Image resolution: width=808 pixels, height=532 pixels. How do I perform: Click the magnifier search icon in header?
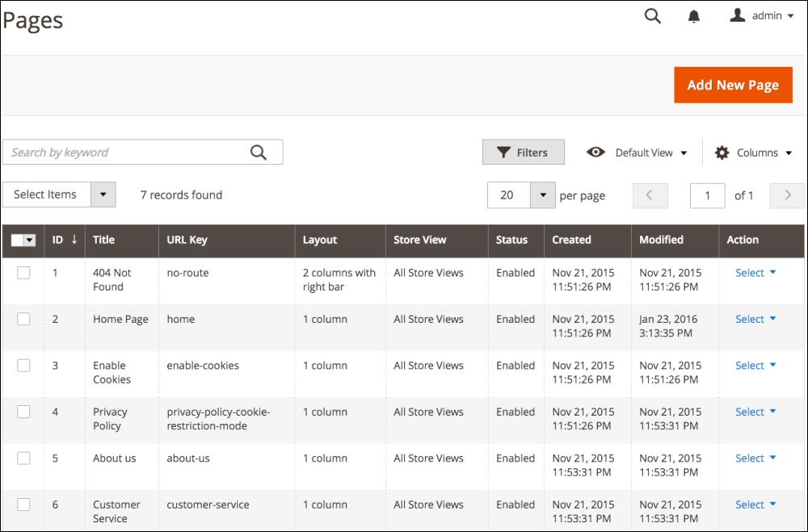coord(653,16)
